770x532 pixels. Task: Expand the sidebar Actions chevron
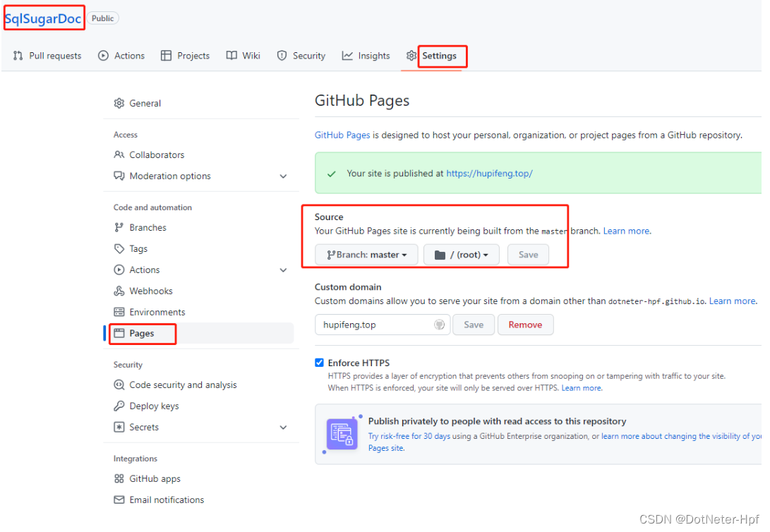(283, 270)
